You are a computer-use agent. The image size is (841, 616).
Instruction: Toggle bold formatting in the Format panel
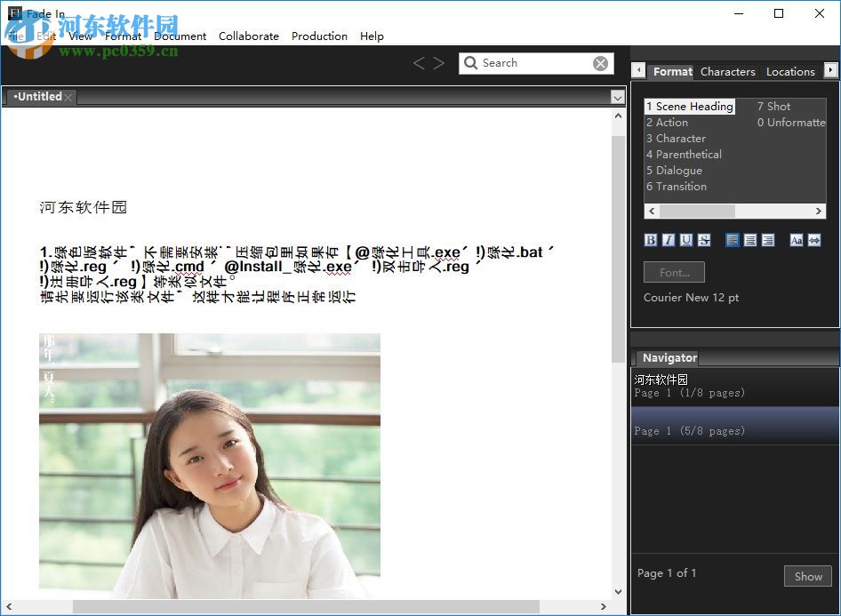pyautogui.click(x=651, y=240)
